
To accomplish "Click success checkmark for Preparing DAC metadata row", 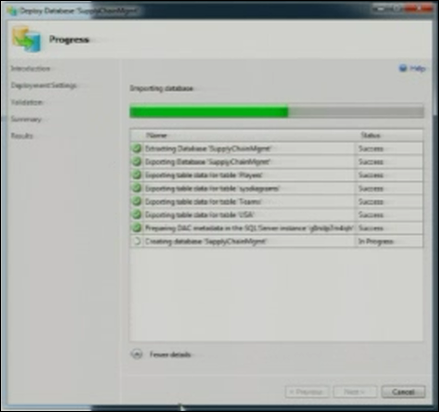I will [x=137, y=228].
